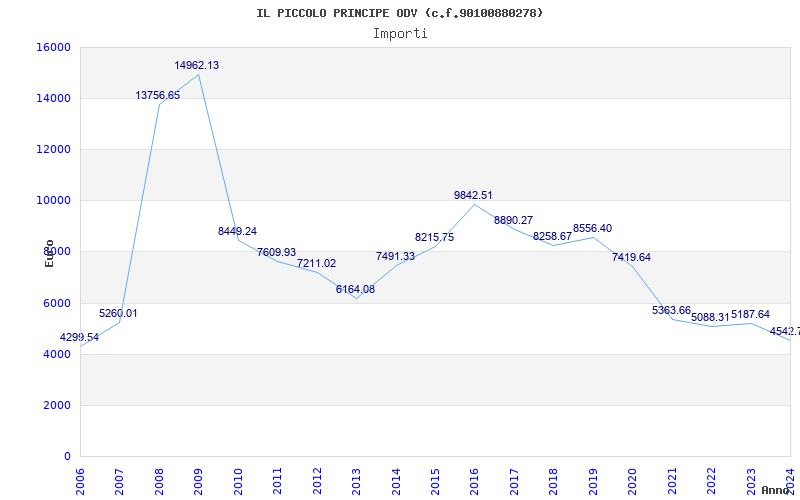Click the 8215.75 data label
The image size is (800, 500).
click(x=434, y=237)
